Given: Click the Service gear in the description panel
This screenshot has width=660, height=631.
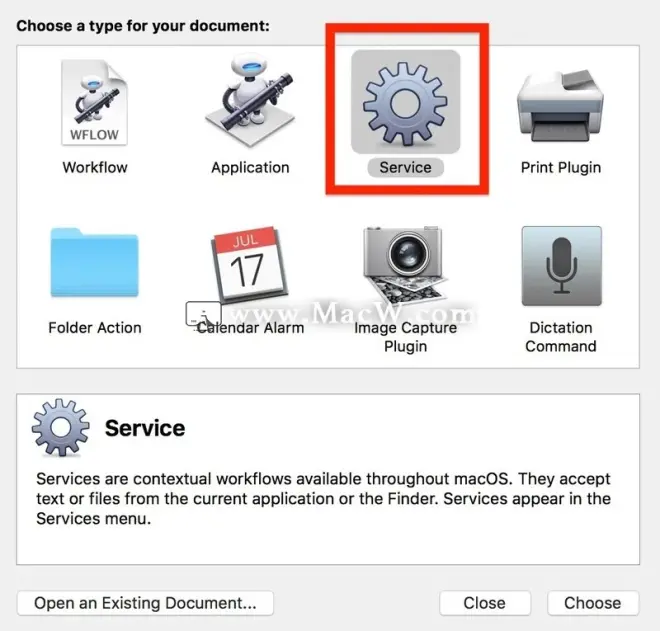Looking at the screenshot, I should tap(61, 428).
